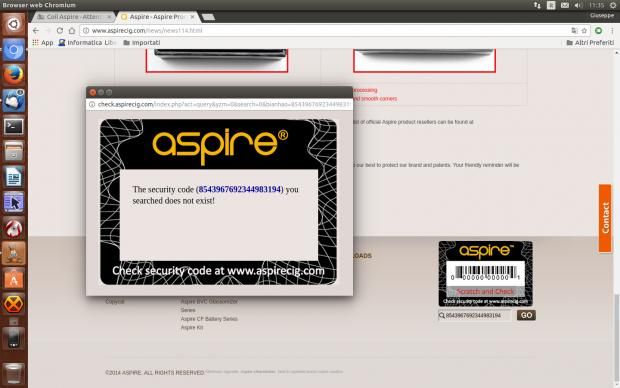Open the Terminal from the launcher
Image resolution: width=620 pixels, height=388 pixels.
coord(13,126)
